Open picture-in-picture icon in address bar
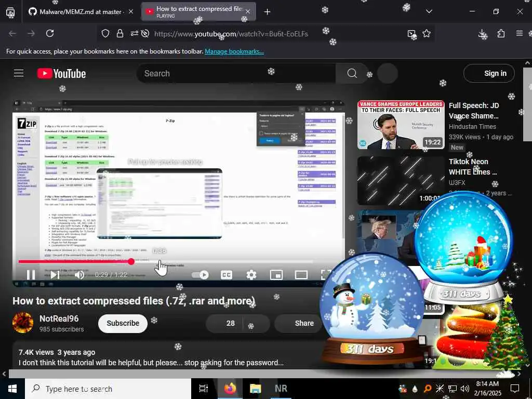This screenshot has width=532, height=399. pos(412,34)
